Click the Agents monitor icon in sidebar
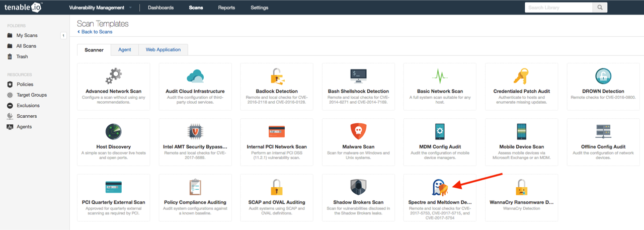This screenshot has height=230, width=644. pos(10,126)
